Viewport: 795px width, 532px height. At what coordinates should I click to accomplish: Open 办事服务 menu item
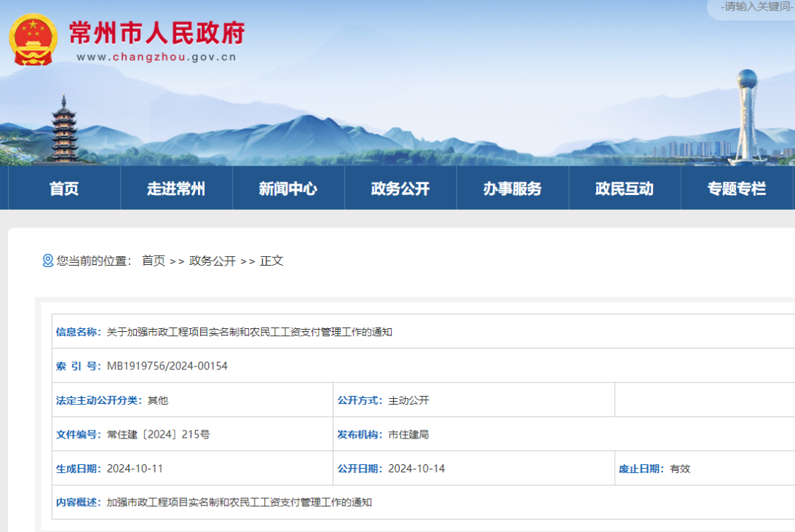[512, 188]
